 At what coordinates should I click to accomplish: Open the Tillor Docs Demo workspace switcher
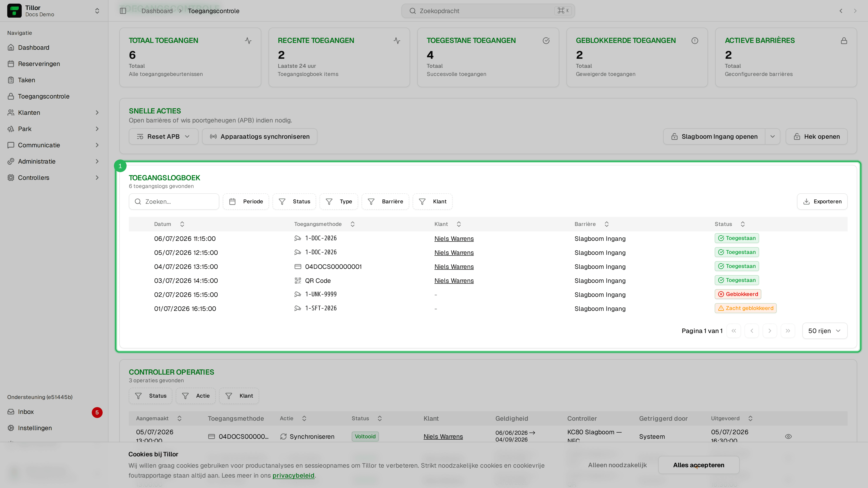point(54,11)
